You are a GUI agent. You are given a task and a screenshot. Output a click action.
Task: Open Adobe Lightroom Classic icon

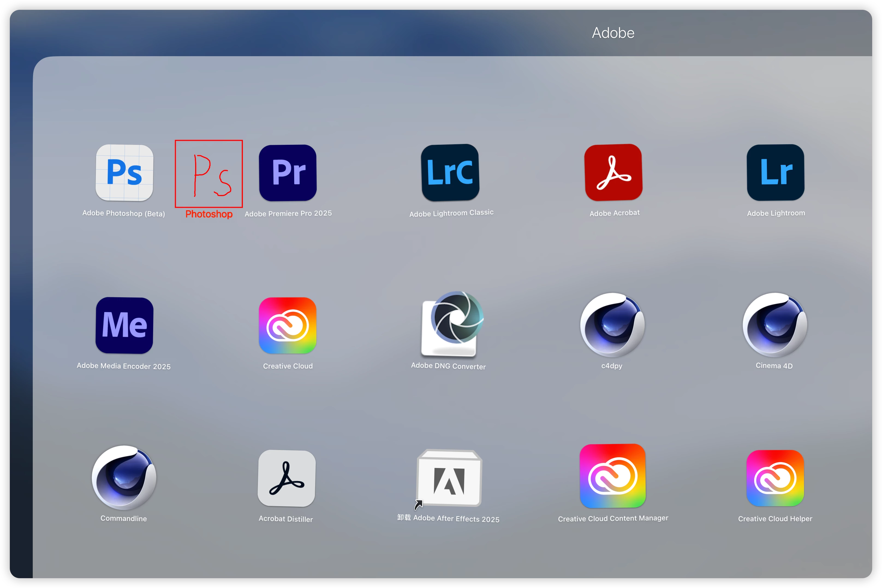450,172
